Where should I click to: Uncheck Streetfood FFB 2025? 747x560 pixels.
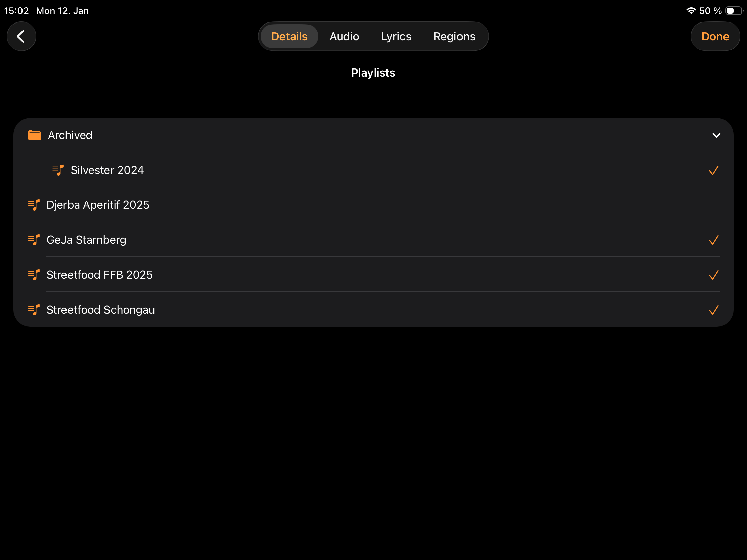713,275
